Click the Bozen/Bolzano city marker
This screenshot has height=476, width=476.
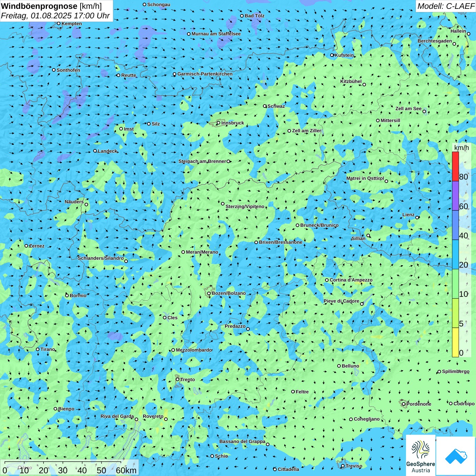pos(209,293)
